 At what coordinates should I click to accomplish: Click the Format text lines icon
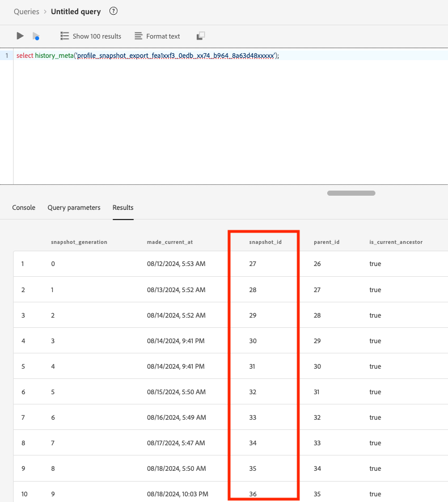click(x=138, y=36)
